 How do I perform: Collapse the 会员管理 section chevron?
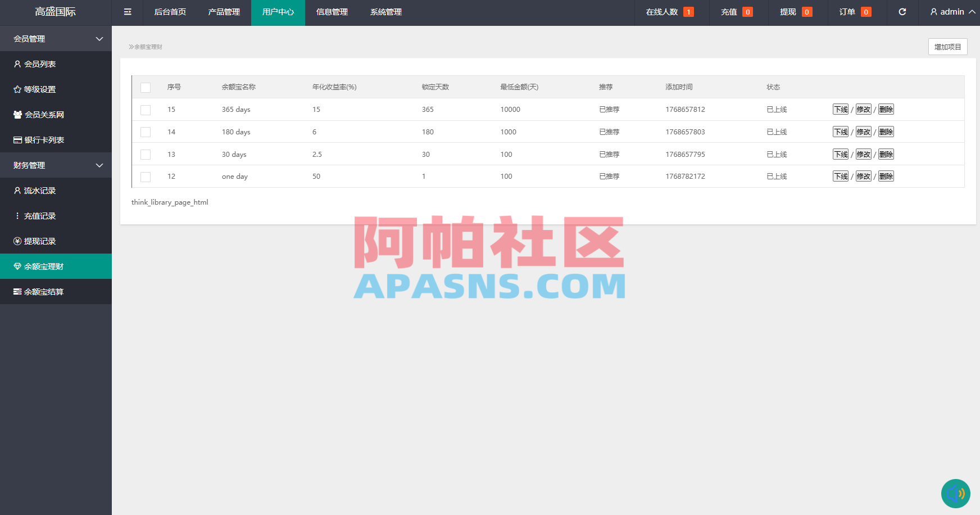tap(99, 39)
